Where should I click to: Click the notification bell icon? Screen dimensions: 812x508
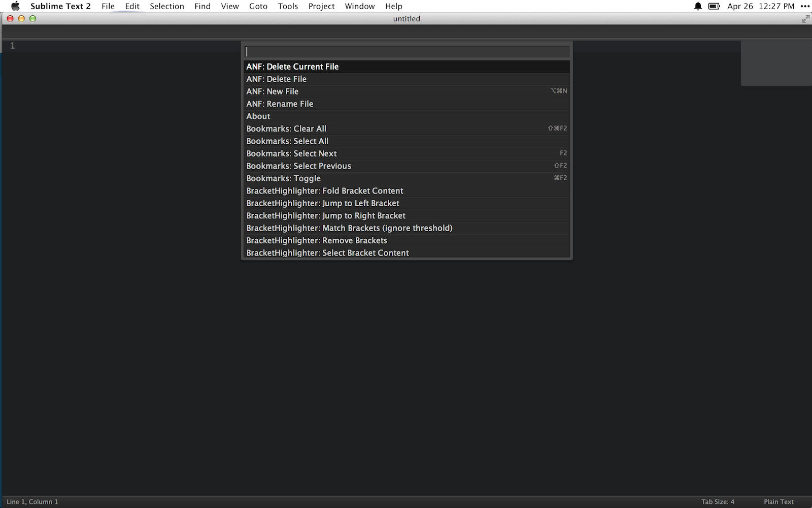pyautogui.click(x=698, y=6)
